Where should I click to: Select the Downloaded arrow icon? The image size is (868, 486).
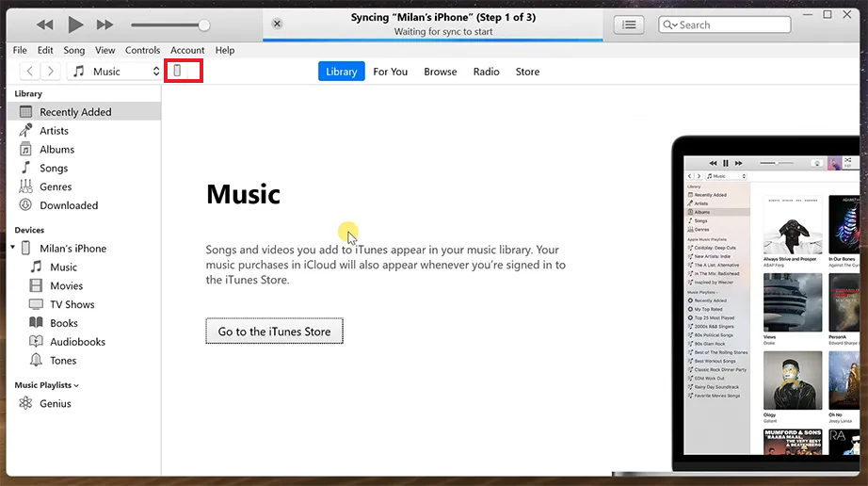coord(25,204)
